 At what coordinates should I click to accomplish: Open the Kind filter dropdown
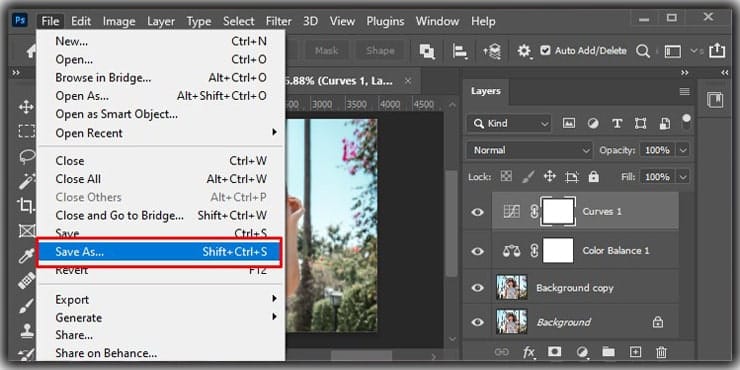pos(509,124)
